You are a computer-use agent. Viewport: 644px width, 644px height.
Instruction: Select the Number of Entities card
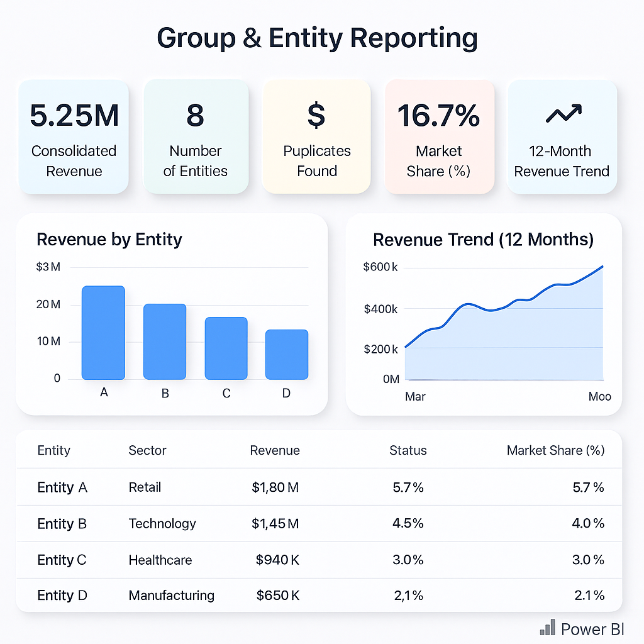click(x=196, y=136)
